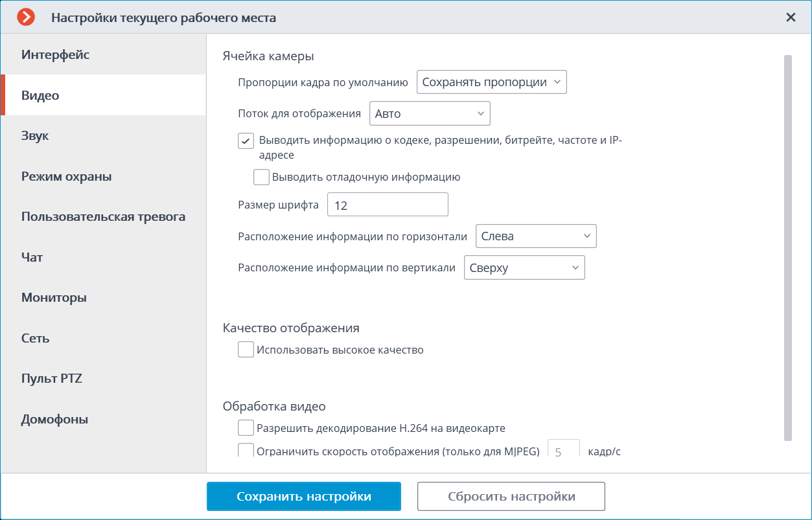Switch to the Звук settings section
This screenshot has height=520, width=812.
point(35,136)
